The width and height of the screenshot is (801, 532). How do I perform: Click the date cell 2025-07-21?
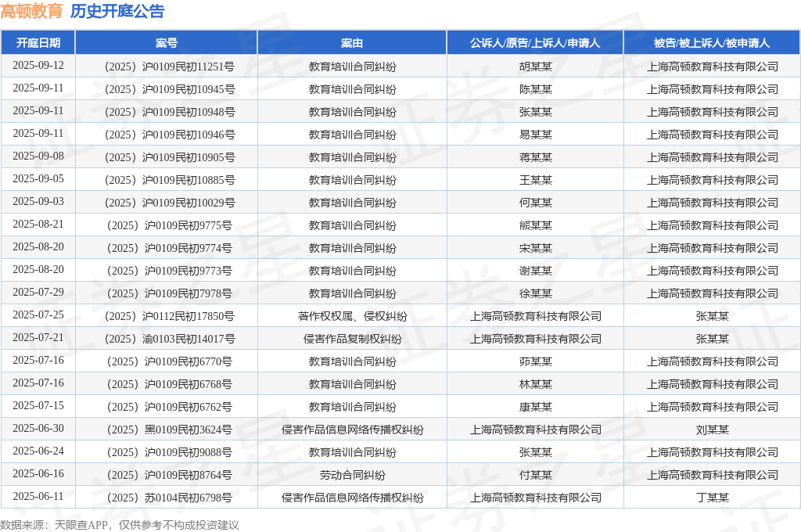pyautogui.click(x=38, y=338)
